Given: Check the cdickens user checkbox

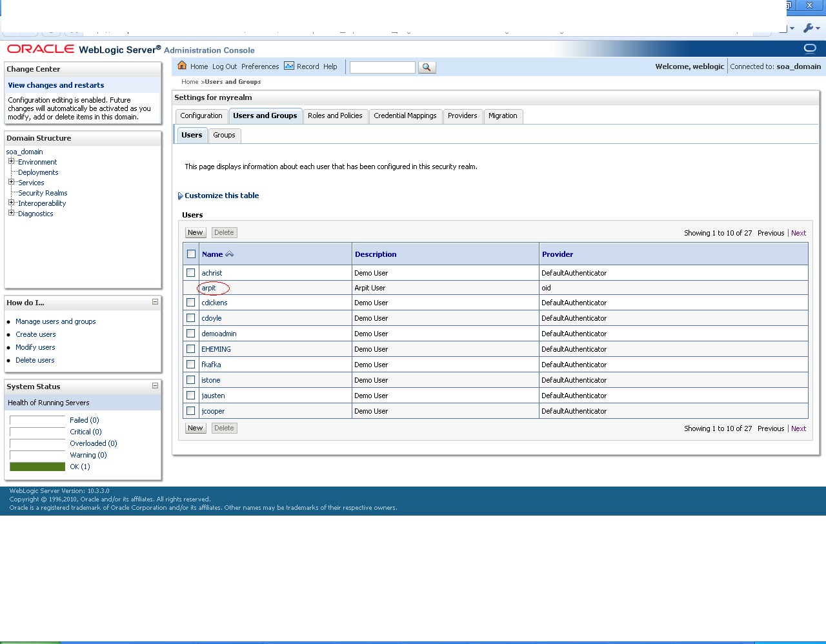Looking at the screenshot, I should 190,302.
